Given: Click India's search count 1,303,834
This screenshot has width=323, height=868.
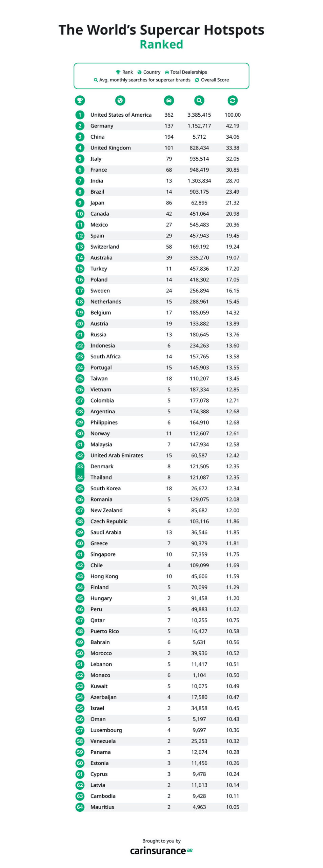Looking at the screenshot, I should [199, 181].
